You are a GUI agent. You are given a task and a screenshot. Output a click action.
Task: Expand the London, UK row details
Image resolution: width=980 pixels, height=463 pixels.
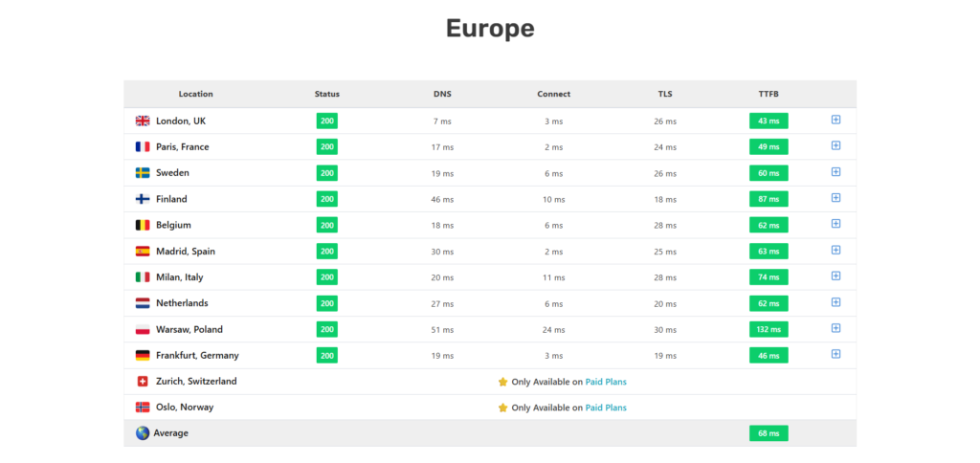(835, 120)
